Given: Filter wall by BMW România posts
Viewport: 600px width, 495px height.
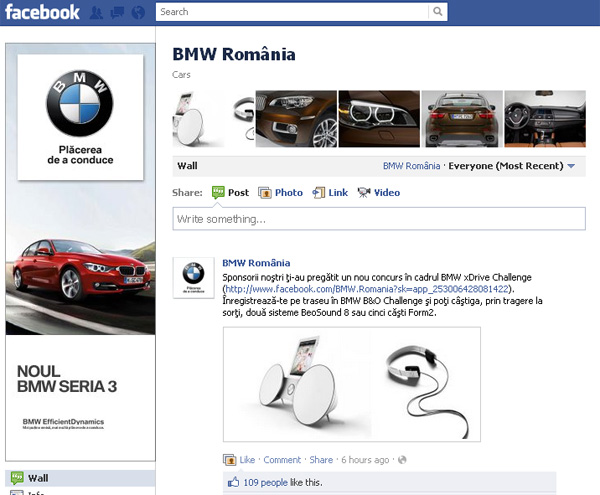Looking at the screenshot, I should coord(411,166).
